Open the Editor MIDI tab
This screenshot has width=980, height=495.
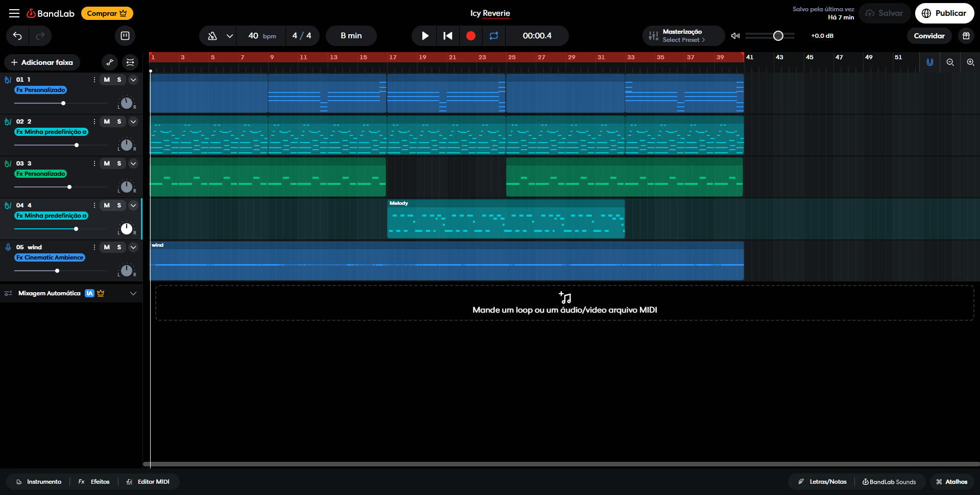coord(148,482)
